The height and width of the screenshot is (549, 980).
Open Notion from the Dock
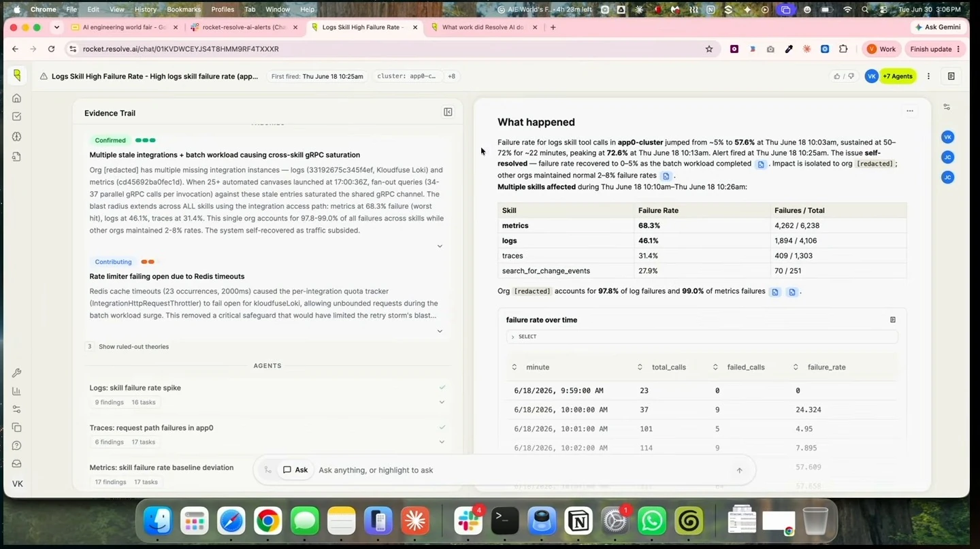point(579,522)
